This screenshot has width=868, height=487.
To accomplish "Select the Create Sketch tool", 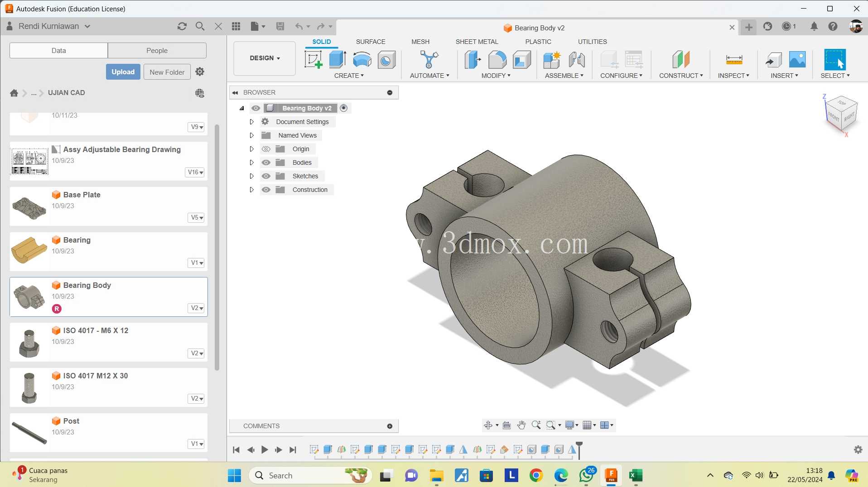I will point(313,59).
